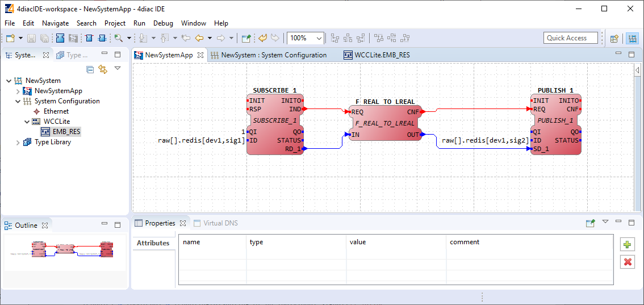The image size is (644, 305).
Task: Click the Quick Access field
Action: tap(571, 37)
